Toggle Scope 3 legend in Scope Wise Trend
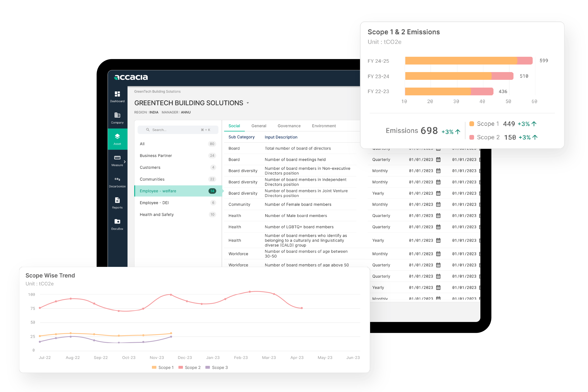 click(x=216, y=367)
